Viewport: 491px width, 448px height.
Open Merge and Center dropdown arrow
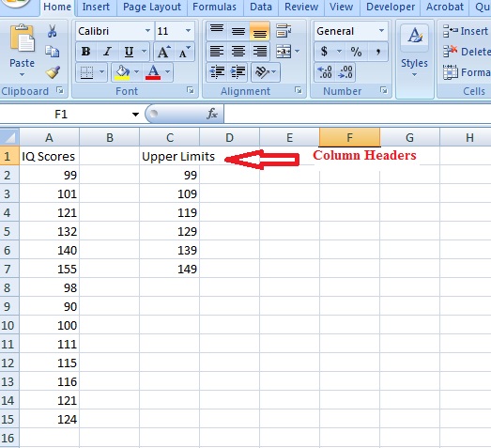click(x=298, y=52)
